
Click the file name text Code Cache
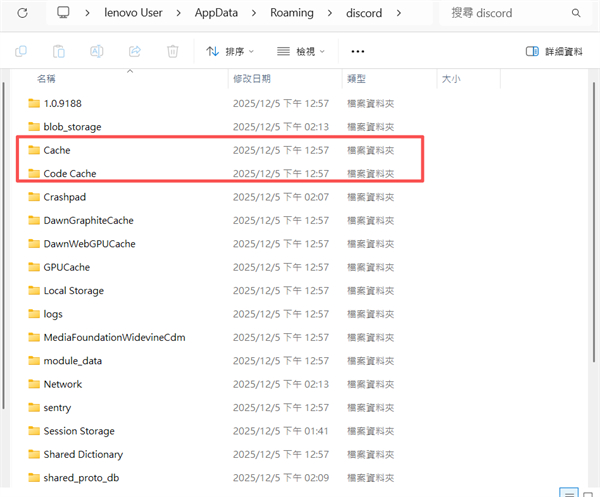coord(70,174)
